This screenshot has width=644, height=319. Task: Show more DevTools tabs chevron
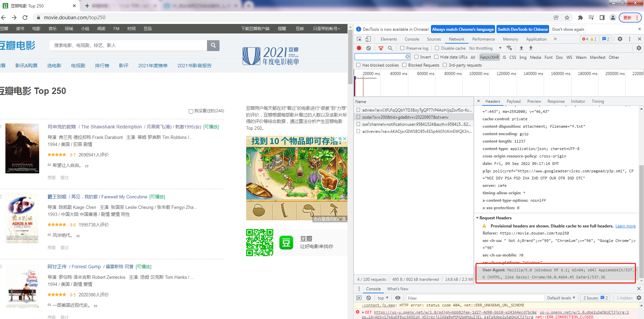coord(555,39)
